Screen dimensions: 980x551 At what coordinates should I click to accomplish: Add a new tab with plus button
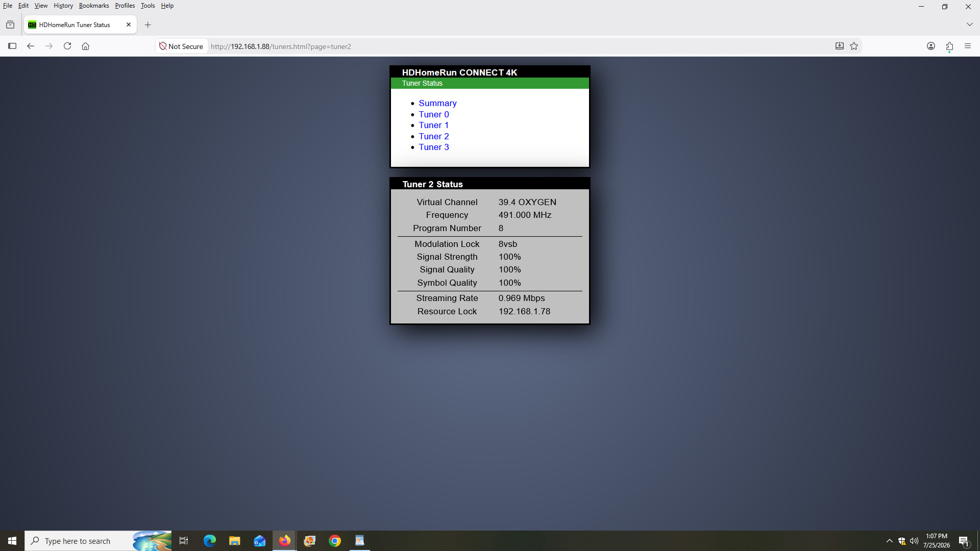(148, 24)
